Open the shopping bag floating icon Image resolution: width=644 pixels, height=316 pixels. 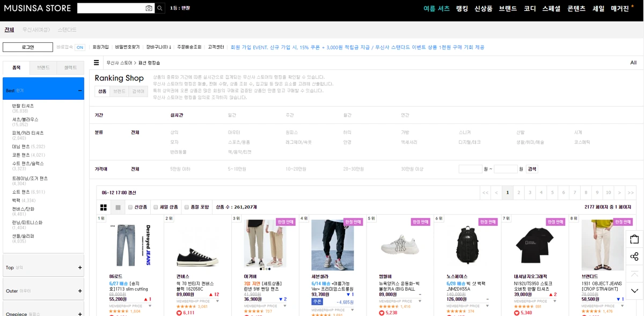(634, 239)
